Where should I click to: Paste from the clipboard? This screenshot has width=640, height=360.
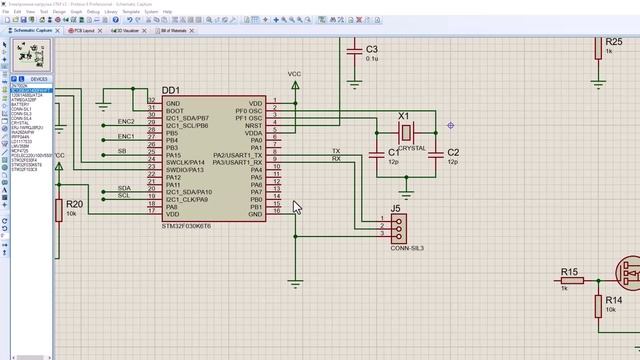164,20
